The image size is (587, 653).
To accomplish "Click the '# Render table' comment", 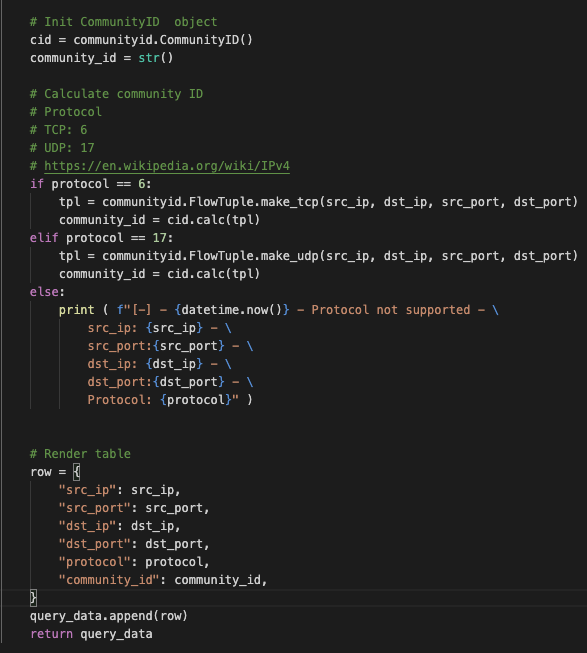I will pos(80,454).
